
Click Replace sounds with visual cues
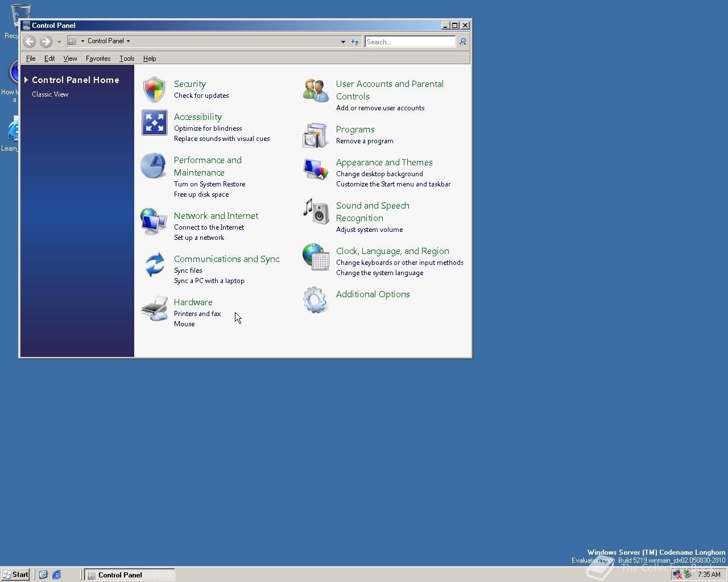click(222, 139)
